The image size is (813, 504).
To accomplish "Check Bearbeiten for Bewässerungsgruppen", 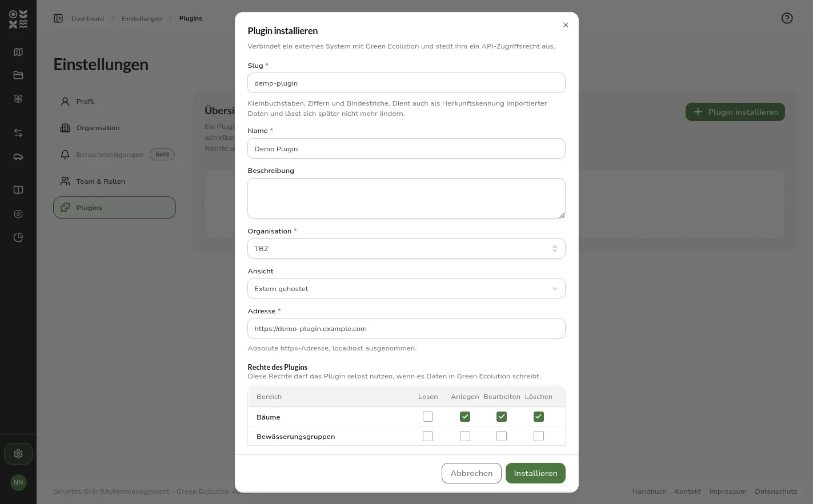I will (502, 436).
